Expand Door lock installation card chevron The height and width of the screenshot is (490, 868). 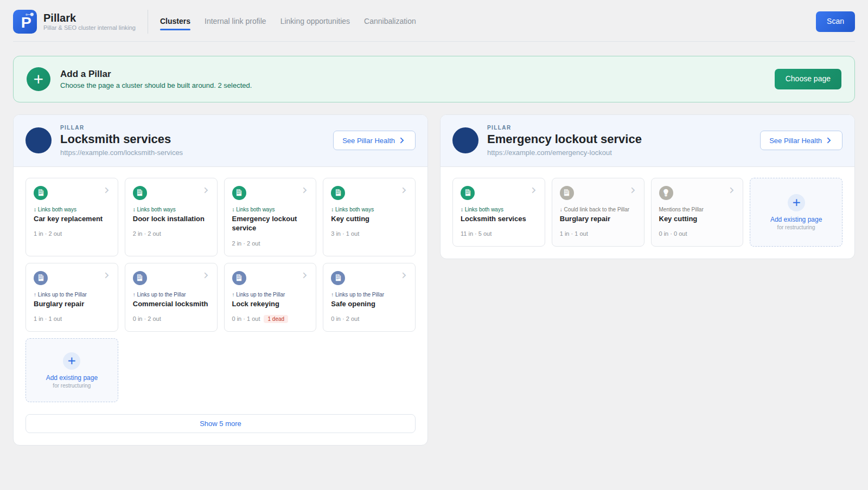206,190
